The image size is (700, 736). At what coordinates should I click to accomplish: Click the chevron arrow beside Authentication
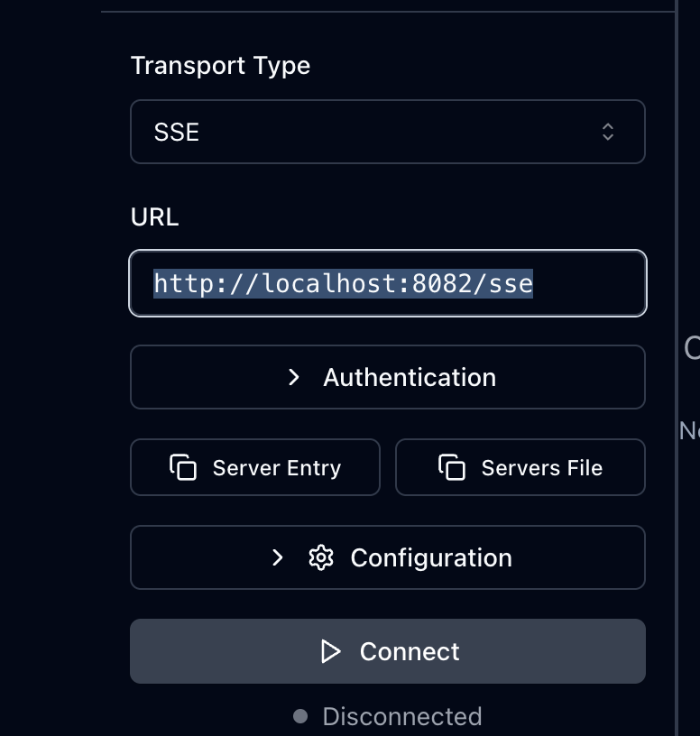(293, 377)
